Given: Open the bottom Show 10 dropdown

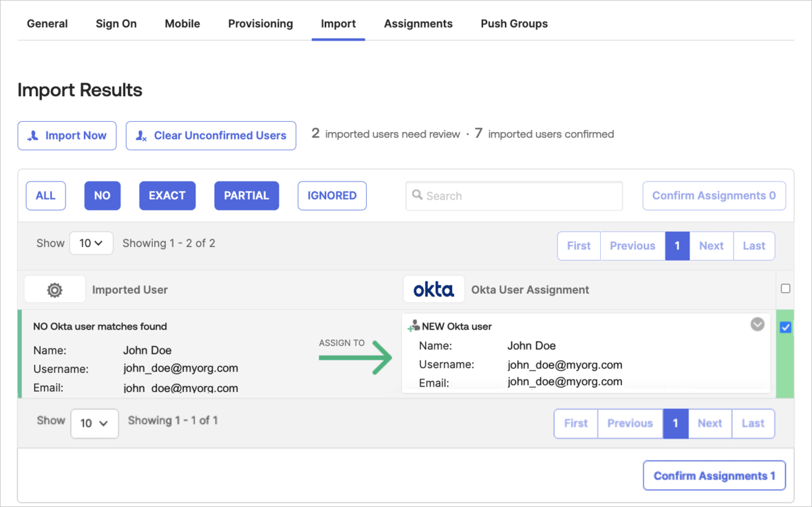Looking at the screenshot, I should [94, 423].
